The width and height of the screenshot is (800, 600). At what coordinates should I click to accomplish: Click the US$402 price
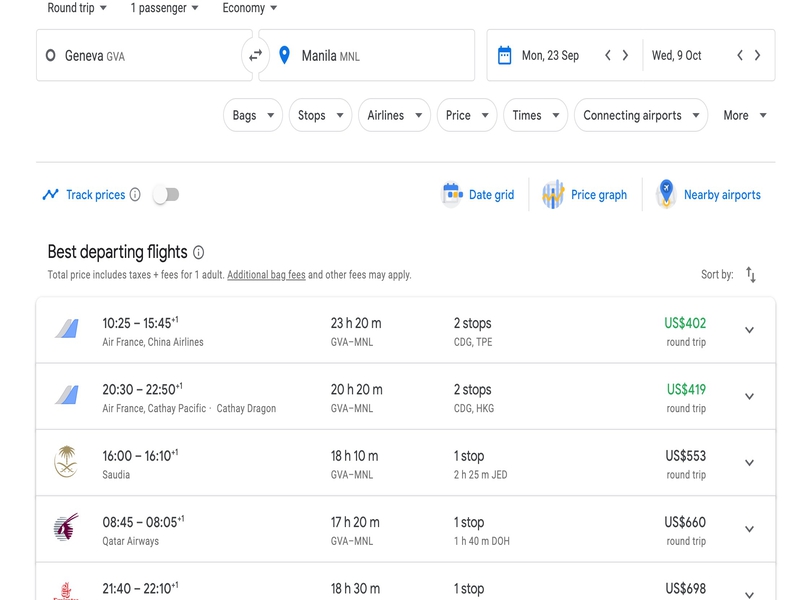tap(685, 323)
